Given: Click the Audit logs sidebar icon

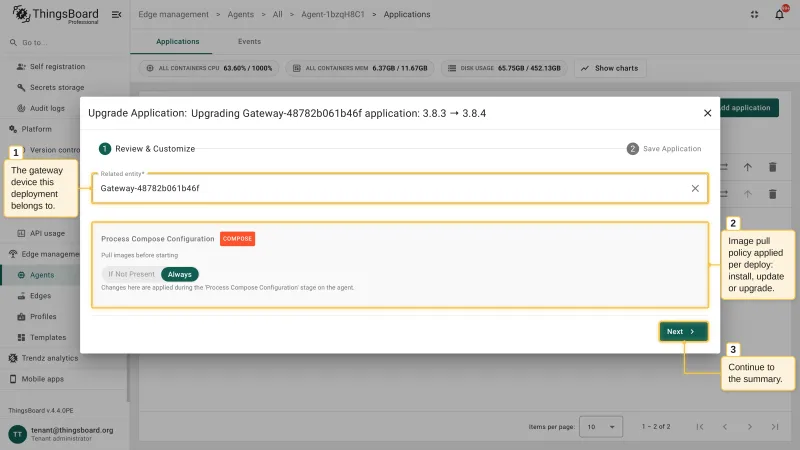Looking at the screenshot, I should 21,108.
